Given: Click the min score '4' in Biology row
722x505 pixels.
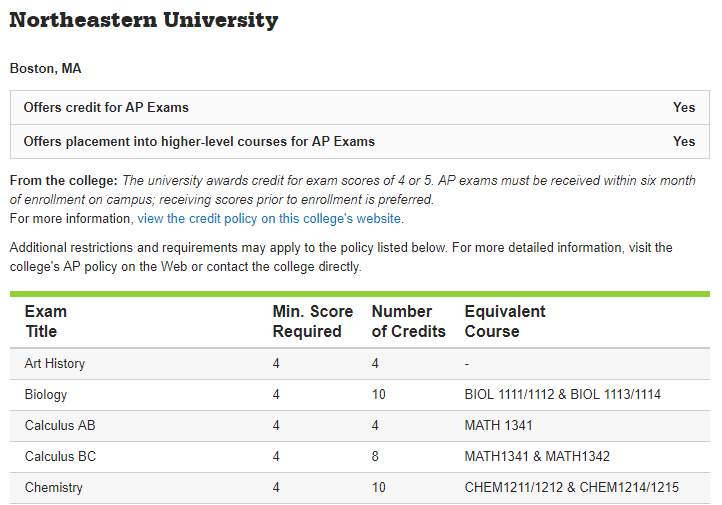Looking at the screenshot, I should [x=276, y=395].
